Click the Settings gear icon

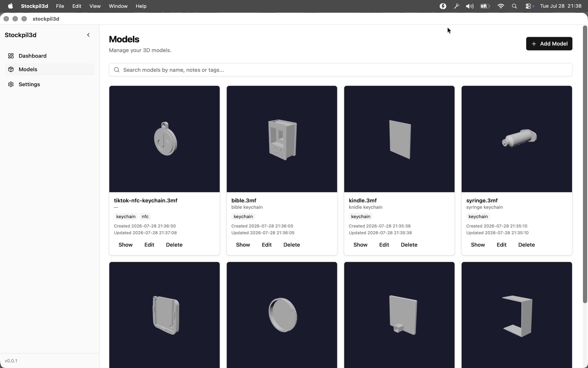click(11, 84)
